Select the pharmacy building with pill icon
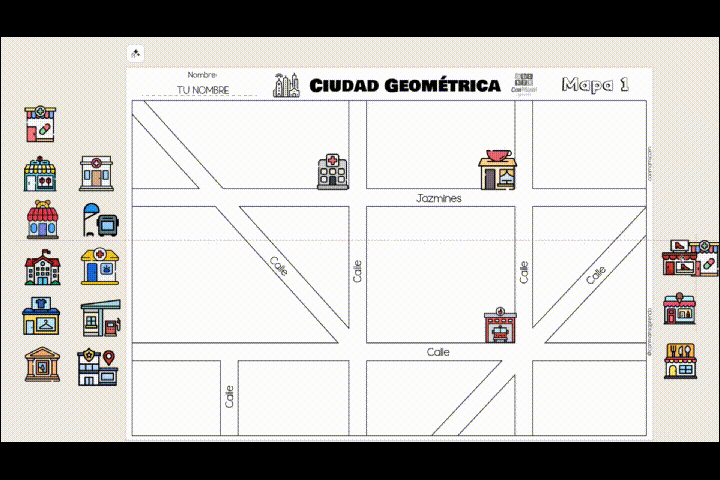The height and width of the screenshot is (480, 720). pos(40,124)
